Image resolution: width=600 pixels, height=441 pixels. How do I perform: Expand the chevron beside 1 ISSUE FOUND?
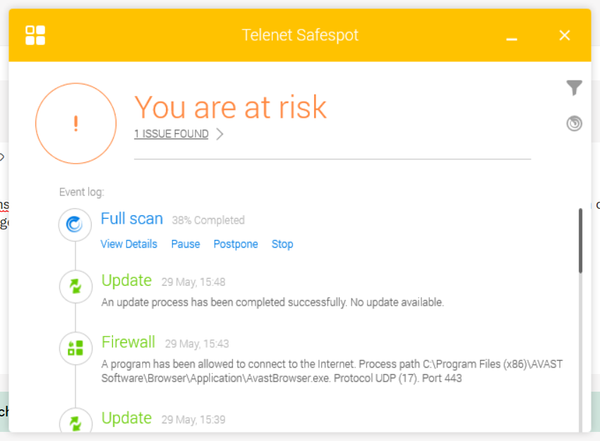pyautogui.click(x=220, y=134)
